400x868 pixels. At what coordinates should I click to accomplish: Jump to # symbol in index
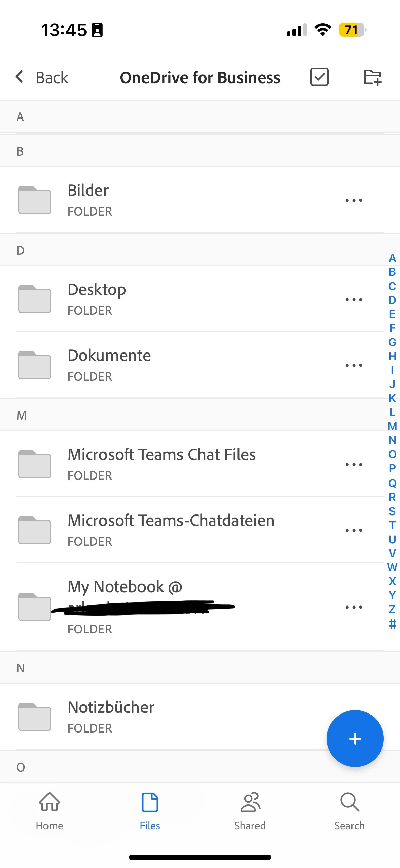pyautogui.click(x=392, y=624)
